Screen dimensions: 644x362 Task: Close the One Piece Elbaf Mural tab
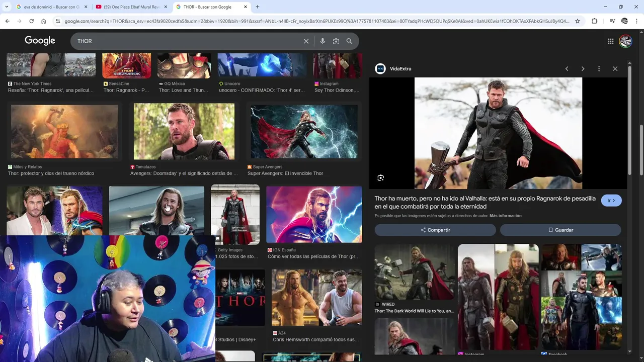[x=166, y=7]
